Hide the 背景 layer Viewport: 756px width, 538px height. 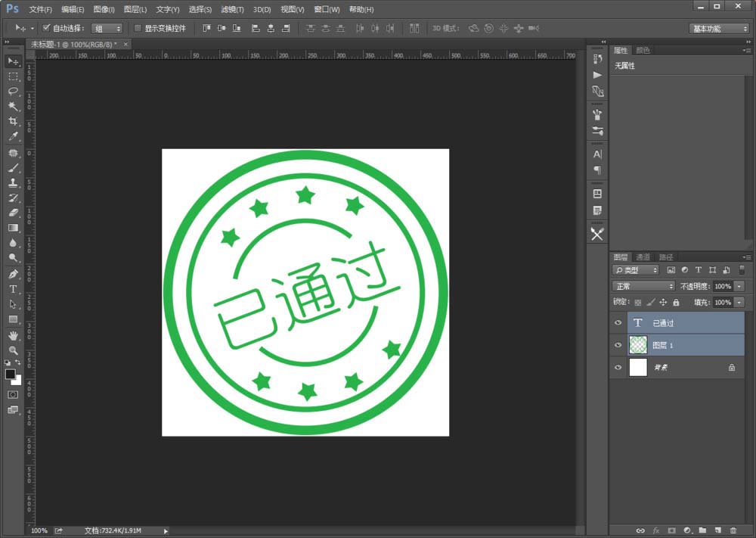pos(618,368)
